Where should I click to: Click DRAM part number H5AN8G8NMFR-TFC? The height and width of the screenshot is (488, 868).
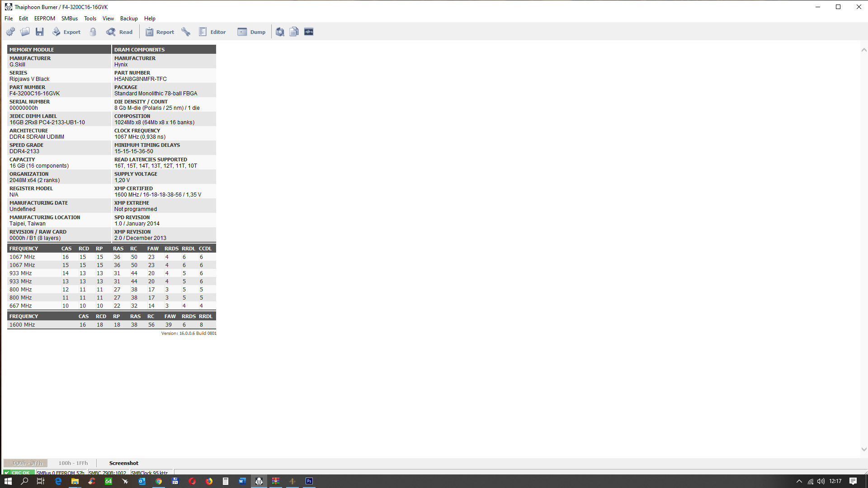pos(141,79)
